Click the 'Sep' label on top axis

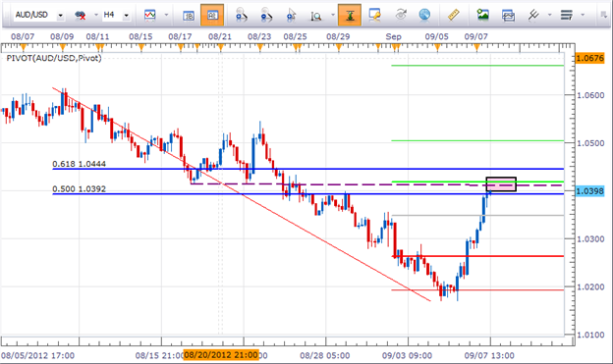tap(393, 36)
